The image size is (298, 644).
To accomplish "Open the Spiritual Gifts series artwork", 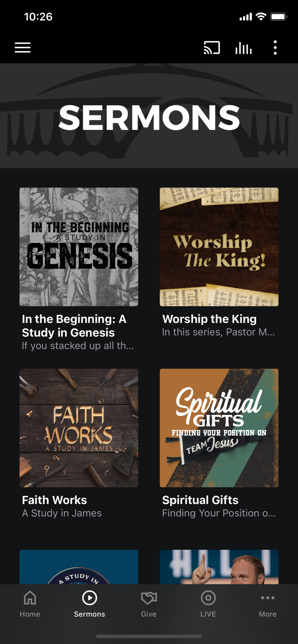I will tap(219, 428).
